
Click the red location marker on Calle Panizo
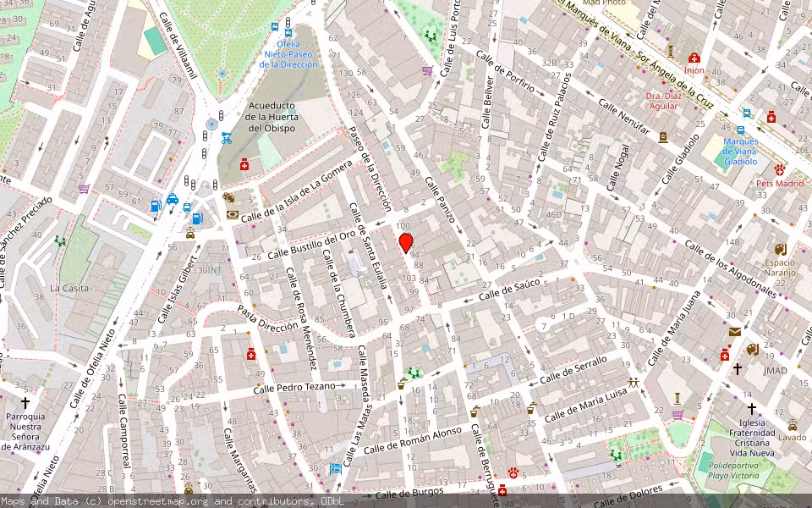[x=406, y=243]
